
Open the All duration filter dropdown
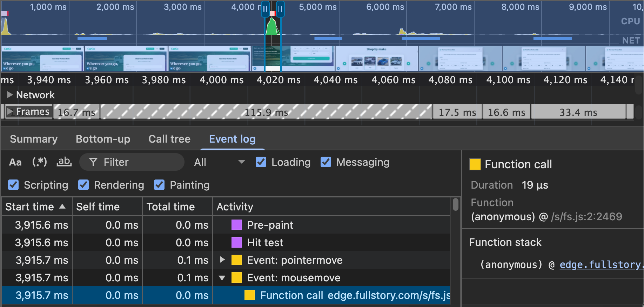point(220,162)
